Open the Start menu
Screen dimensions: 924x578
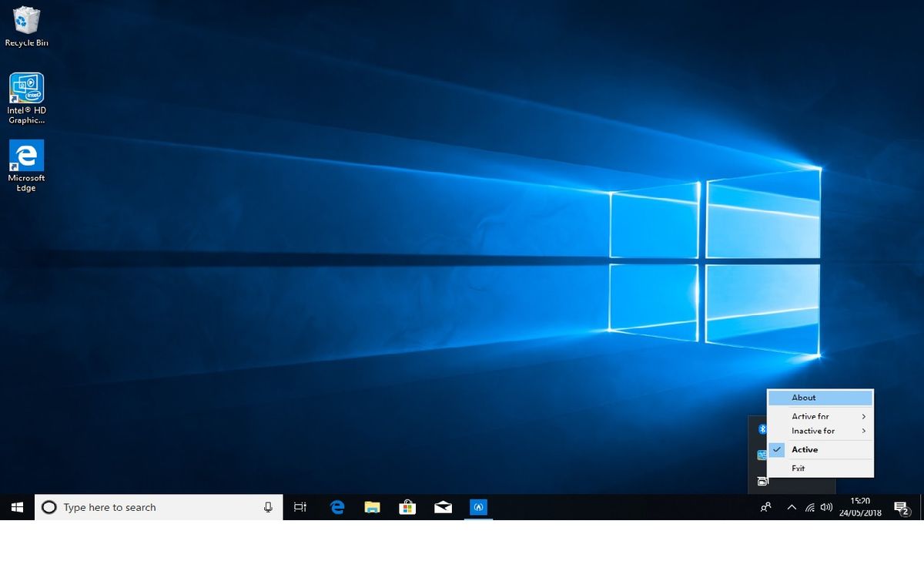point(16,507)
